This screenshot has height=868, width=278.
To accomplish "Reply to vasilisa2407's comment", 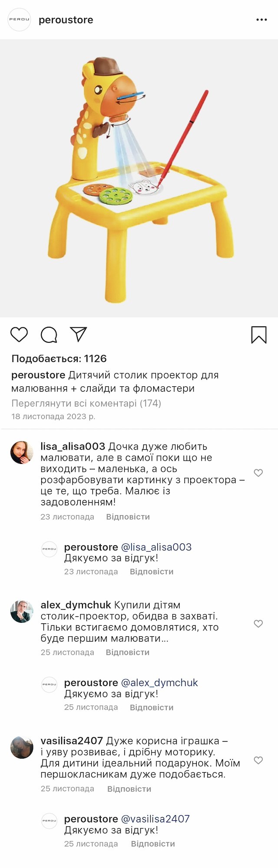I will (129, 789).
